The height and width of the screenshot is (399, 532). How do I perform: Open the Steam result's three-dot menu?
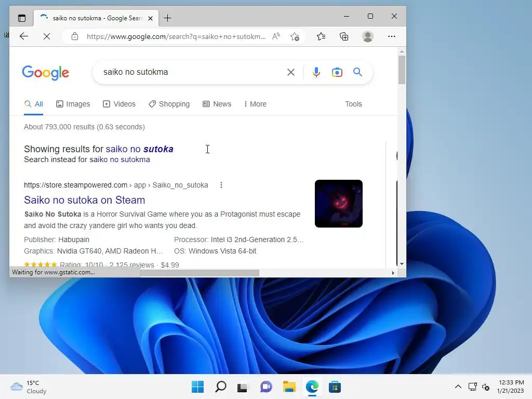(221, 185)
